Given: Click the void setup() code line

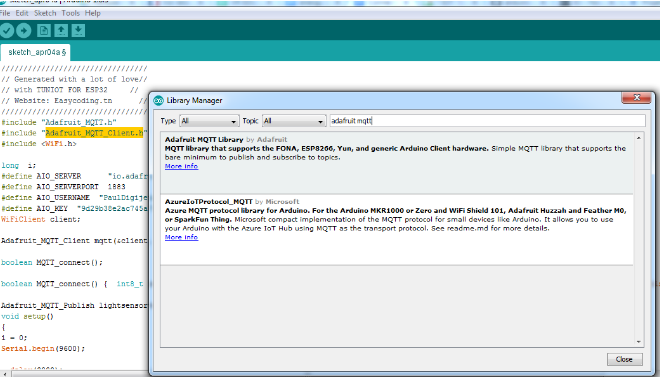Looking at the screenshot, I should [x=27, y=316].
